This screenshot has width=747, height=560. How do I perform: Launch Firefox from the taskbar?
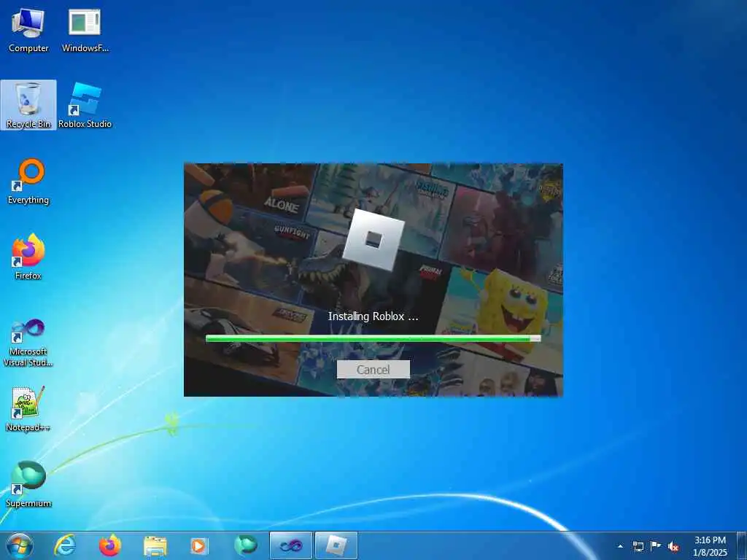point(110,545)
